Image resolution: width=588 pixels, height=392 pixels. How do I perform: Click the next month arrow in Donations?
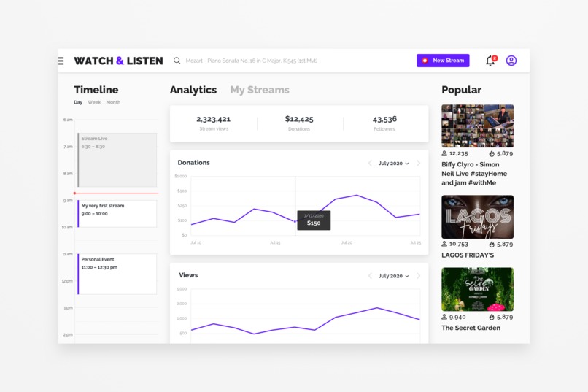[x=419, y=164]
